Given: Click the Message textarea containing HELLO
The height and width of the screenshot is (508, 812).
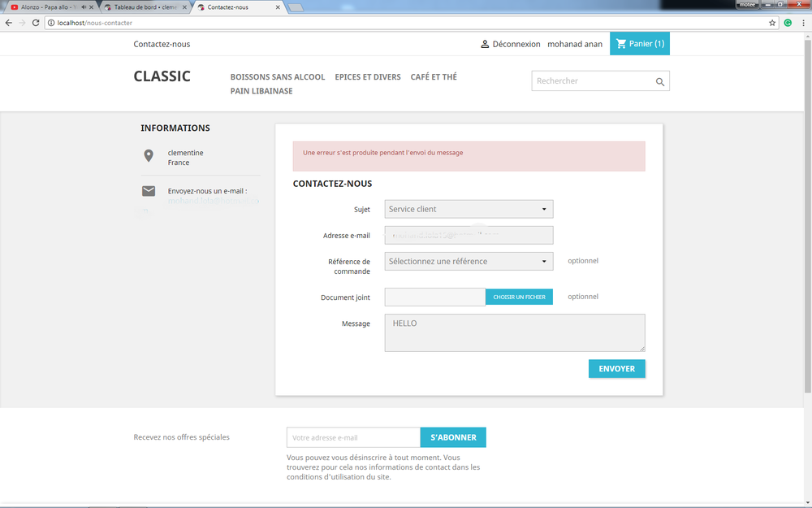Looking at the screenshot, I should 515,332.
